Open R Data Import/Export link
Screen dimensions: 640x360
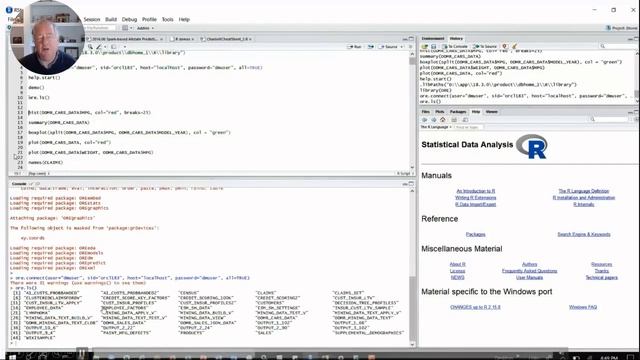point(476,204)
